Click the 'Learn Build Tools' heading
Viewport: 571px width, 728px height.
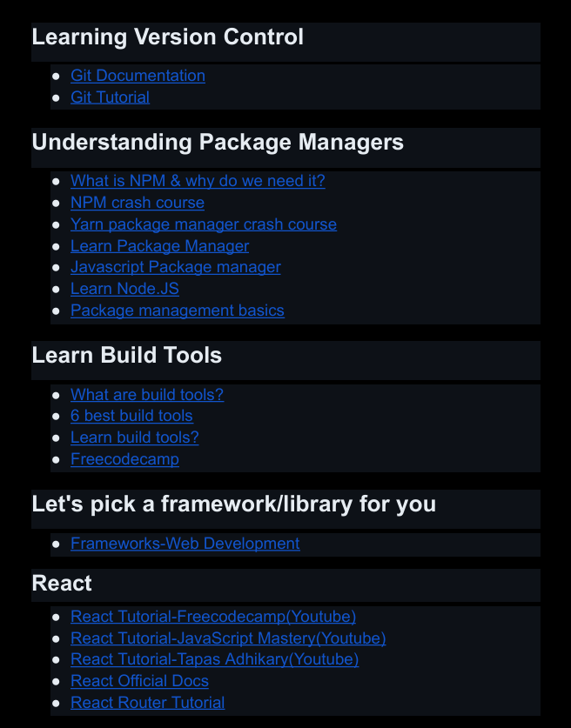(x=127, y=356)
